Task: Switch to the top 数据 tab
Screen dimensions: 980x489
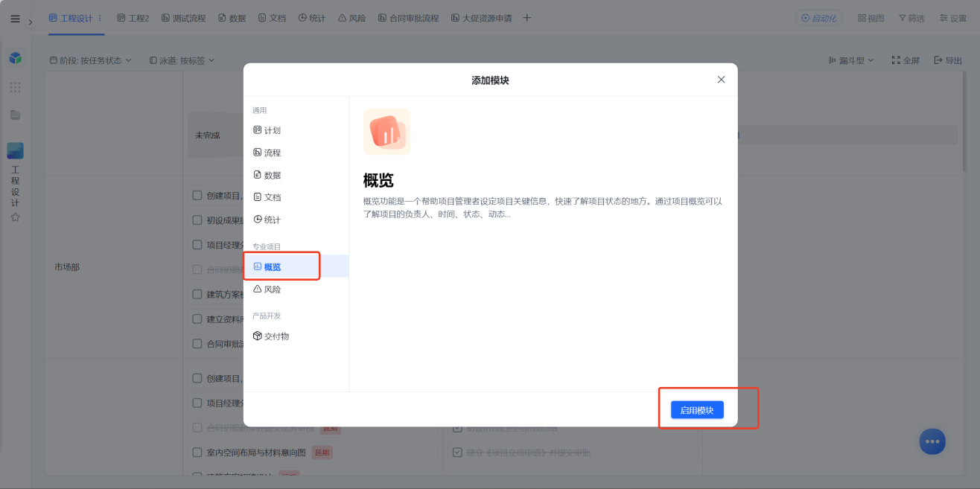Action: (232, 18)
